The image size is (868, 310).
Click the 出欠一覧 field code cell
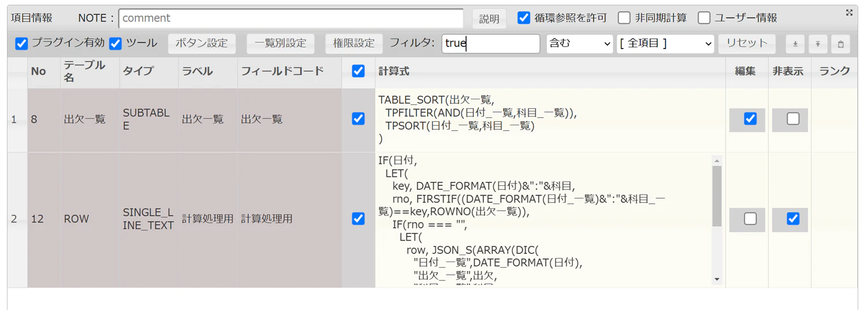click(x=289, y=119)
